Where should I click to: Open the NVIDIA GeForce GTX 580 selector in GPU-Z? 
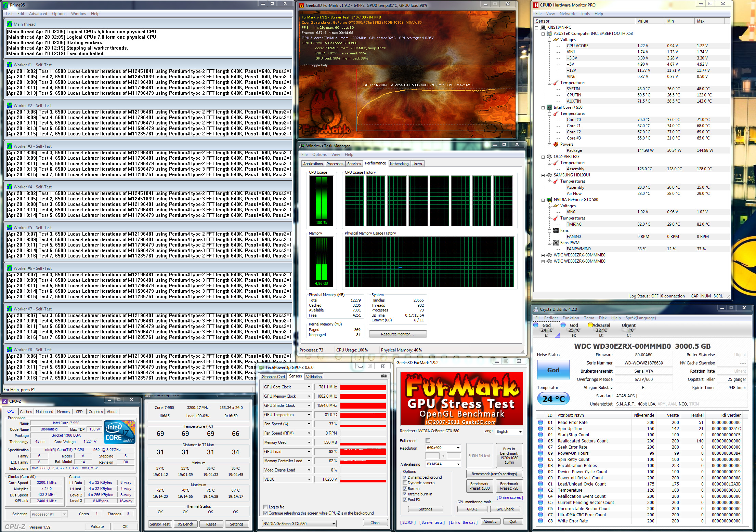[299, 524]
